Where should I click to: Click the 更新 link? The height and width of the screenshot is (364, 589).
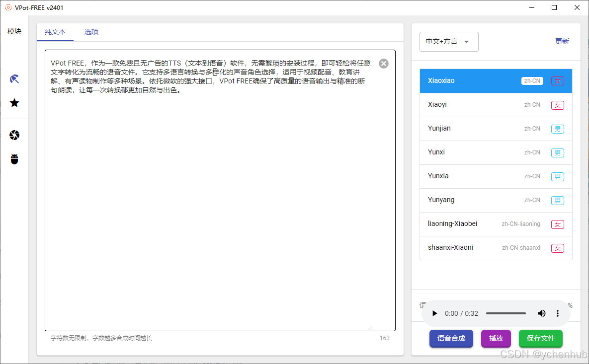coord(562,41)
